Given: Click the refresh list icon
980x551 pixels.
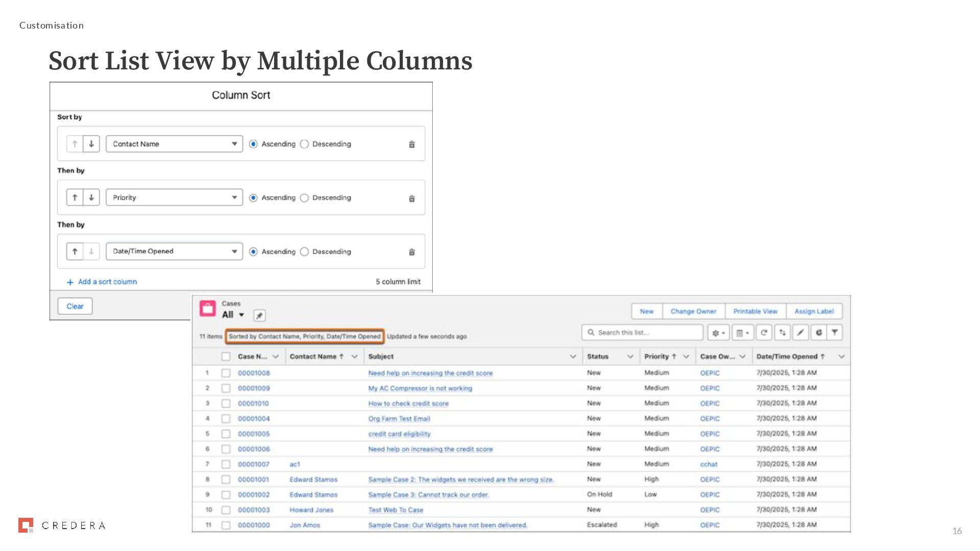Looking at the screenshot, I should [764, 333].
